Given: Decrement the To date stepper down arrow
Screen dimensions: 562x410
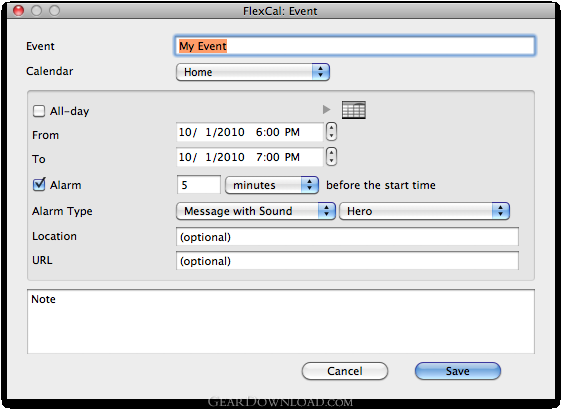Looking at the screenshot, I should 332,161.
